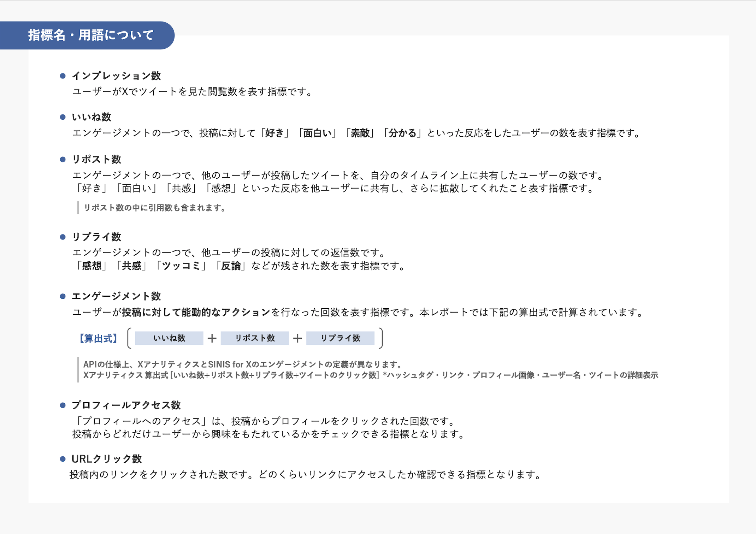Click the bullet beside リポスト数
The width and height of the screenshot is (756, 534).
point(63,159)
